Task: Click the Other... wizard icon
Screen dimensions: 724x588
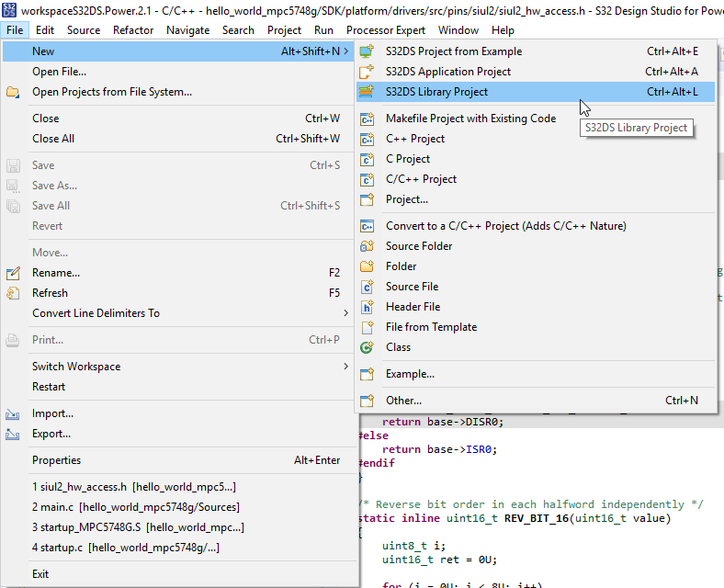Action: tap(367, 401)
